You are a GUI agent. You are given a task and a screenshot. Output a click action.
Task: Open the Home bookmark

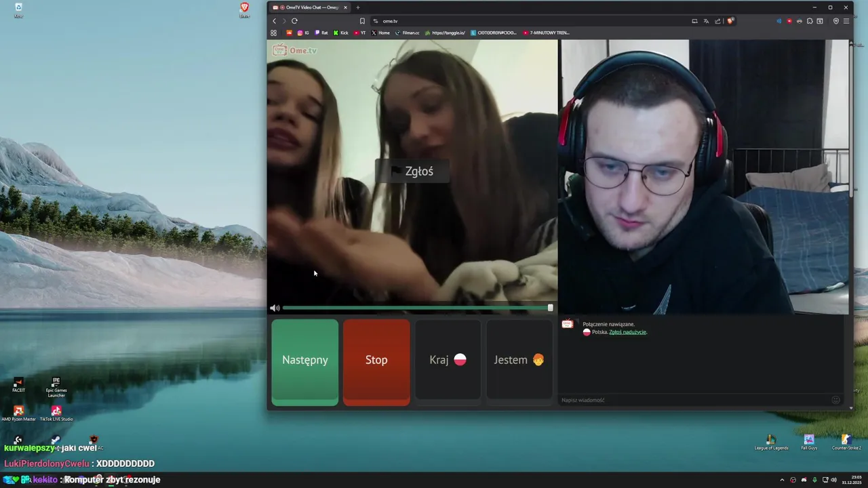click(x=380, y=33)
